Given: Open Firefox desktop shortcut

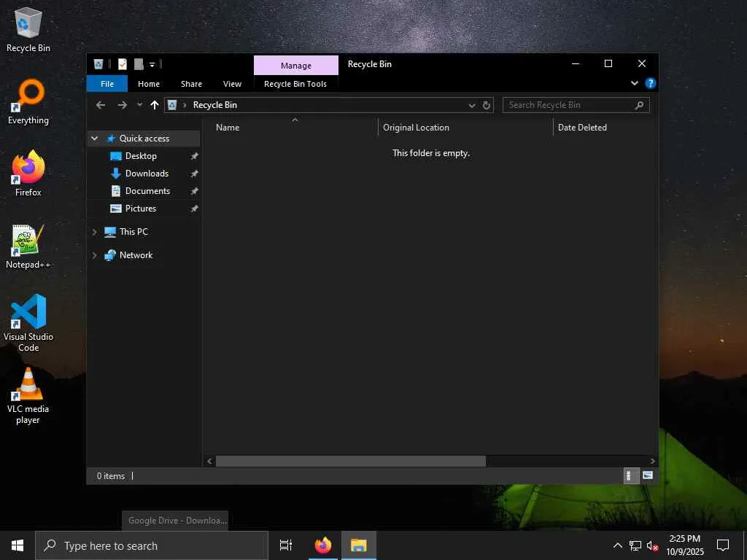Looking at the screenshot, I should [x=28, y=174].
